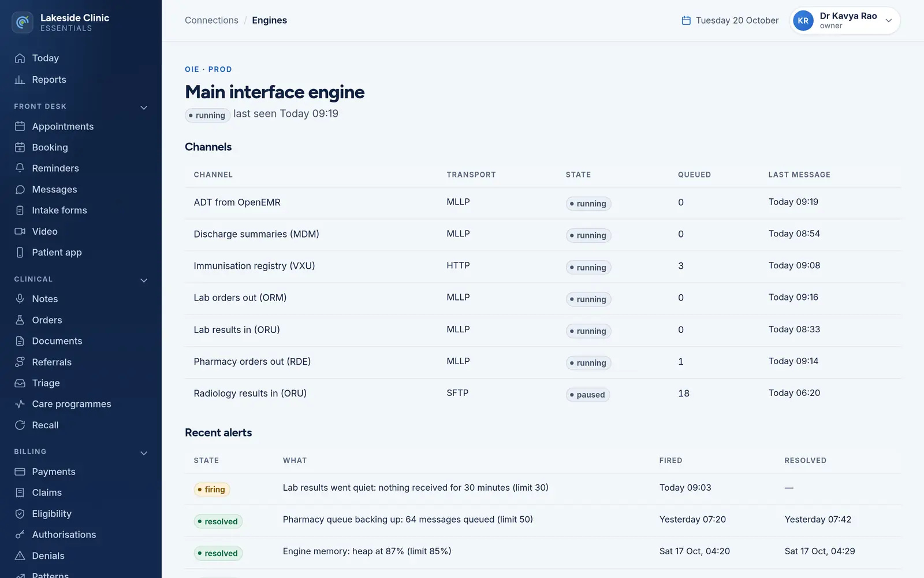This screenshot has width=924, height=578.
Task: Select the Immunisation registry (VXU) channel name
Action: 254,266
